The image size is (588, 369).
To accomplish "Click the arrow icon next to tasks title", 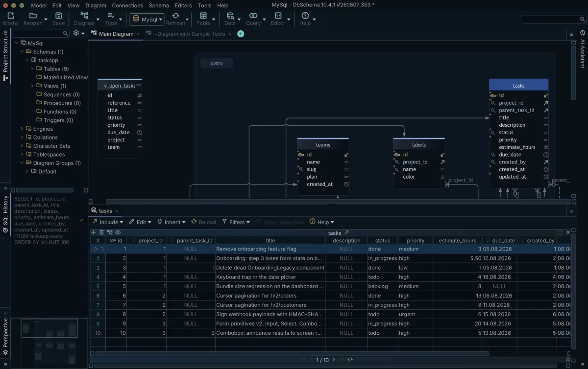I will pyautogui.click(x=346, y=232).
